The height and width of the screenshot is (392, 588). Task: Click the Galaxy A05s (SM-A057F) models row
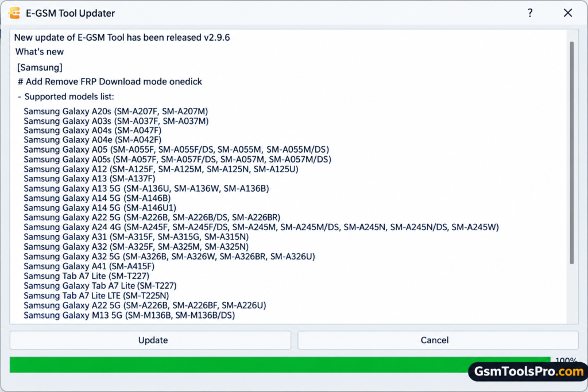point(177,160)
